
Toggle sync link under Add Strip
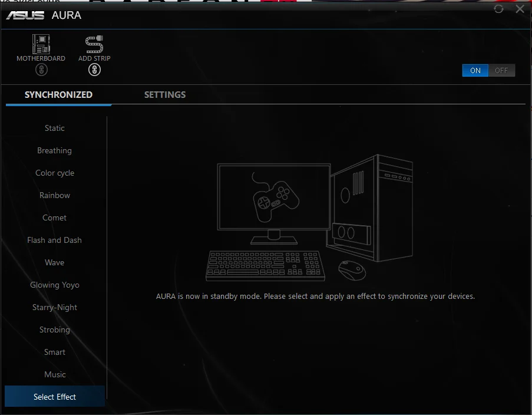pos(94,70)
